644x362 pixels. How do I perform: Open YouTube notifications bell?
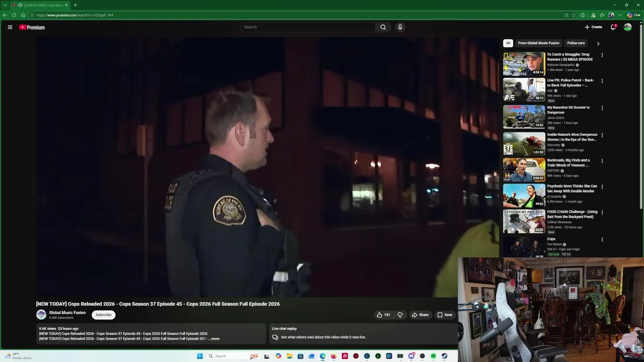click(x=613, y=27)
